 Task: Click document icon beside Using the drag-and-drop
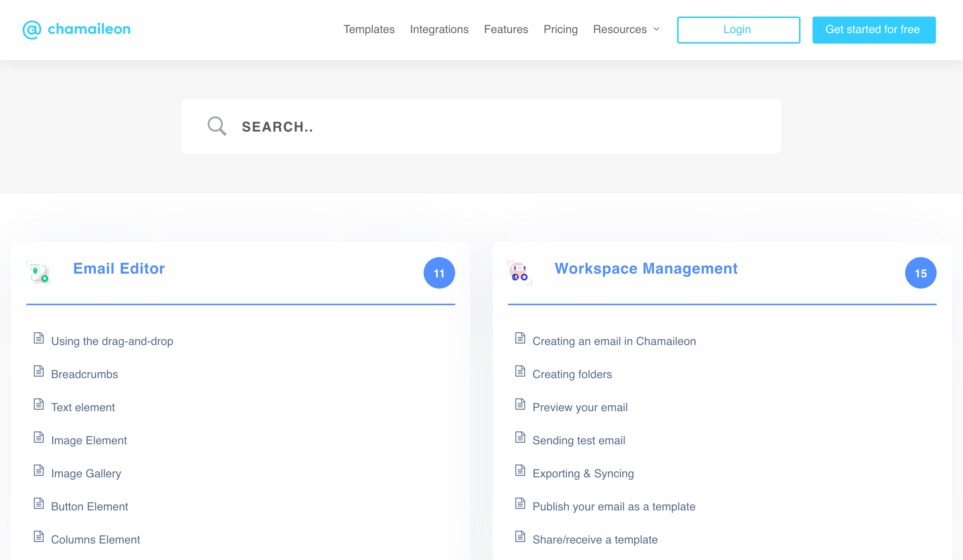39,338
